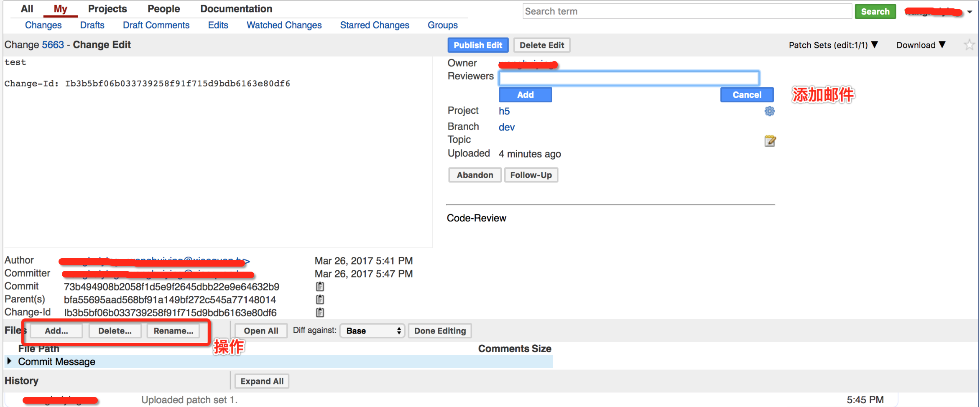Open the user account menu arrow
Screen dimensions: 980x407
[x=970, y=12]
